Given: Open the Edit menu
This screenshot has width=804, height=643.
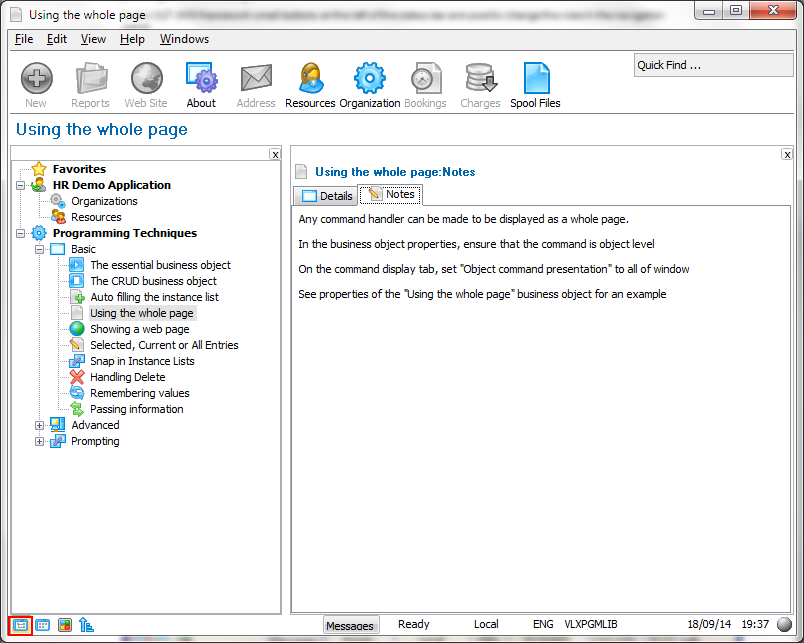Looking at the screenshot, I should (57, 39).
